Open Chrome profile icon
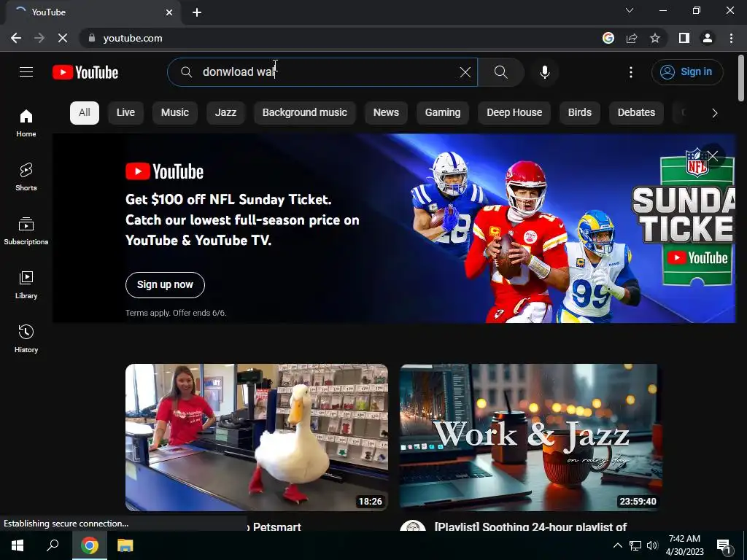This screenshot has width=747, height=560. pos(708,38)
